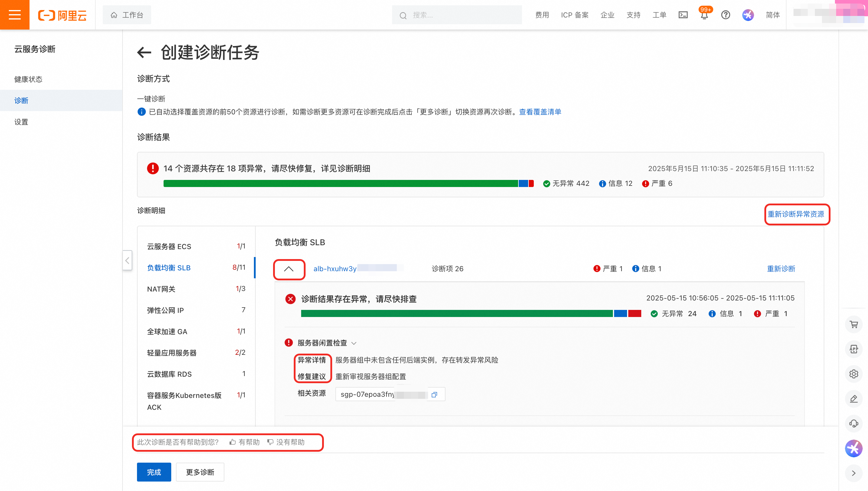Open the 查看覆盖清单 link
The width and height of the screenshot is (868, 491).
tap(540, 112)
